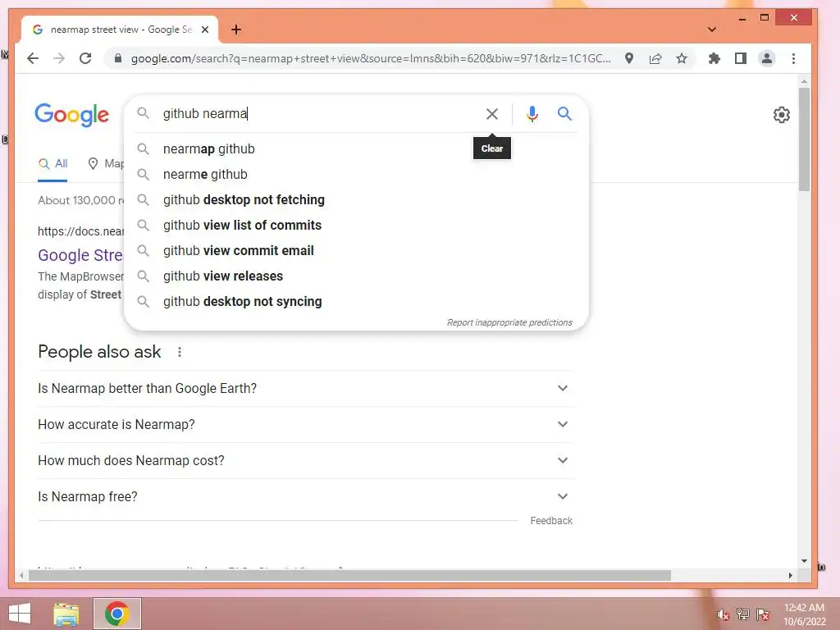This screenshot has width=840, height=630.
Task: Open the 'Google Stre...' result title link
Action: (80, 255)
